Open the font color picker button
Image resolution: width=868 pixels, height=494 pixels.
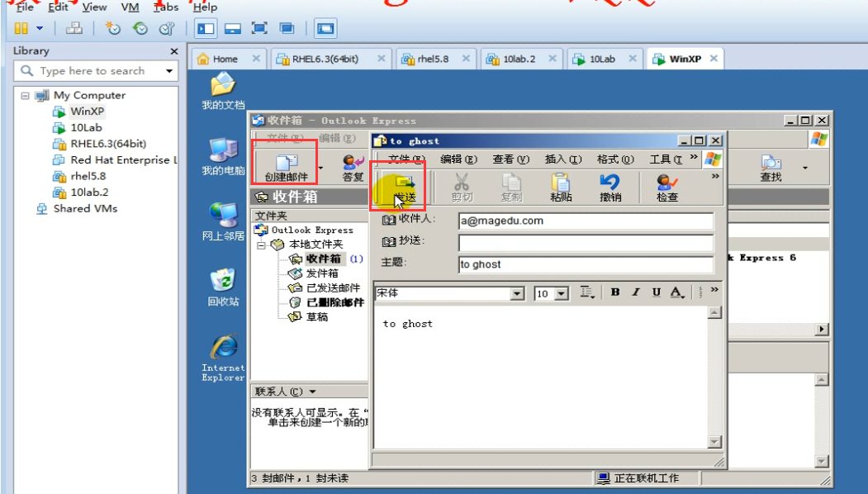point(677,292)
